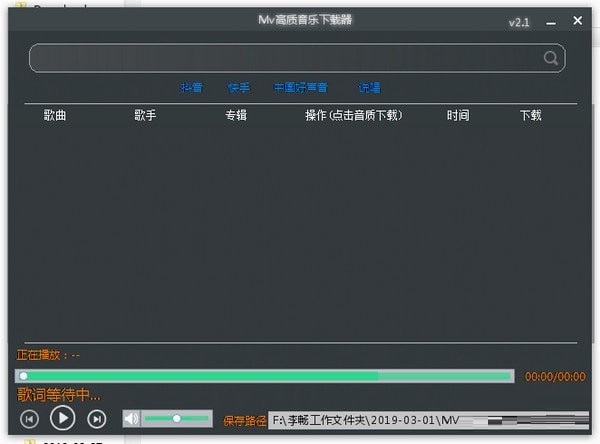
Task: Click the 专辑 column header
Action: tap(236, 115)
